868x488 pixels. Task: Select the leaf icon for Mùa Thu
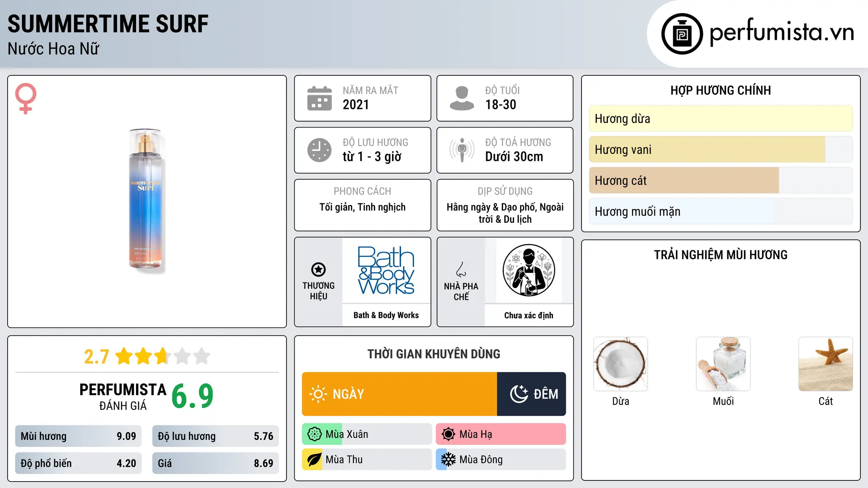314,460
